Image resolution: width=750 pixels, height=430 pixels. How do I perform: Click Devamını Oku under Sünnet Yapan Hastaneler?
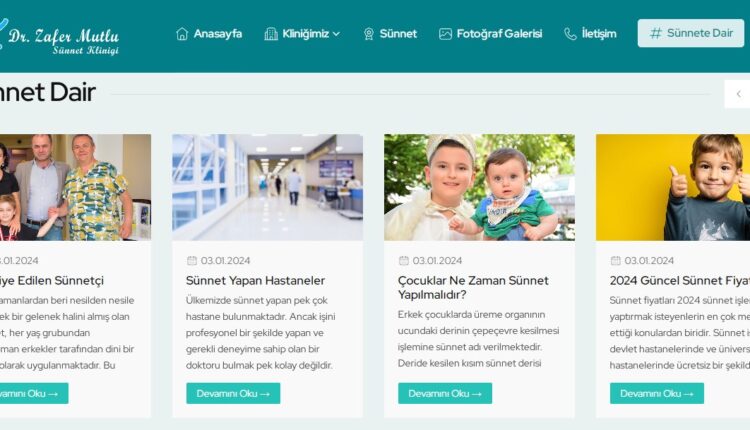pyautogui.click(x=233, y=393)
